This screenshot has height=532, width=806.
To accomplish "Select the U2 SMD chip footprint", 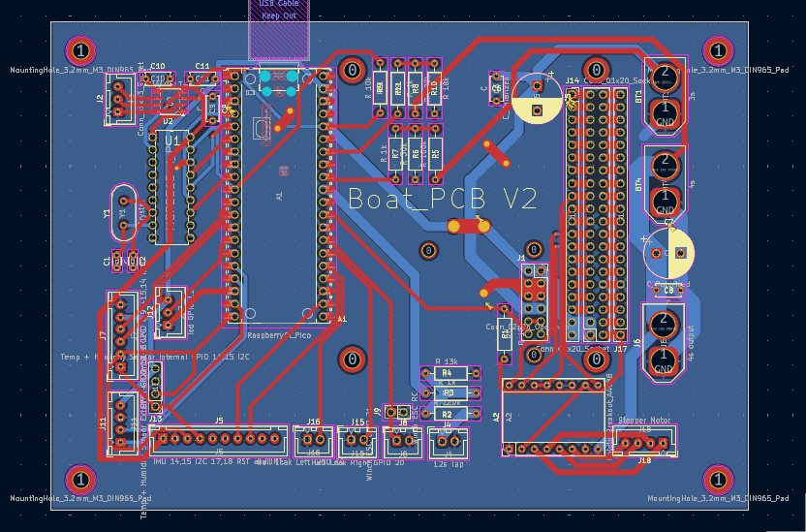I will (x=169, y=102).
